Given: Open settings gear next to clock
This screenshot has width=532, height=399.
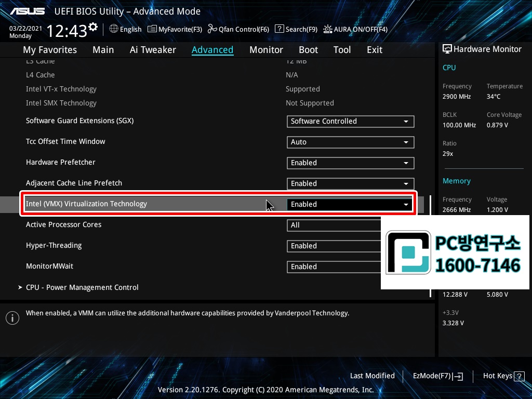Looking at the screenshot, I should tap(93, 27).
